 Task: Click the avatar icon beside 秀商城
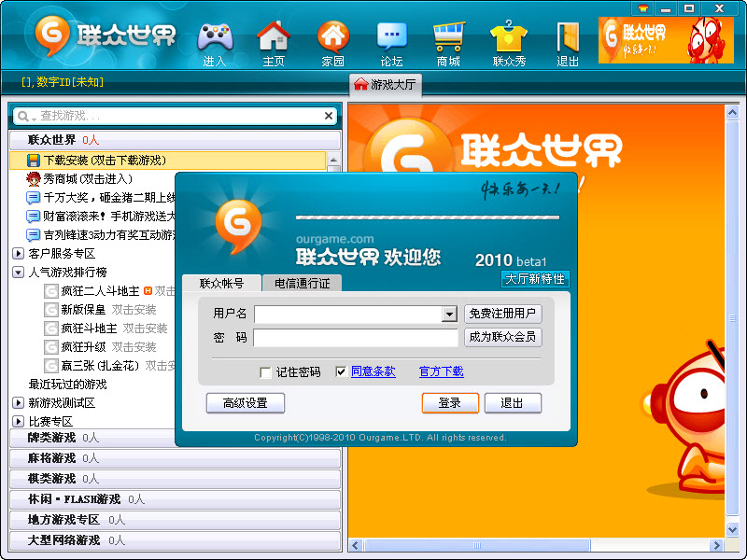click(x=33, y=179)
